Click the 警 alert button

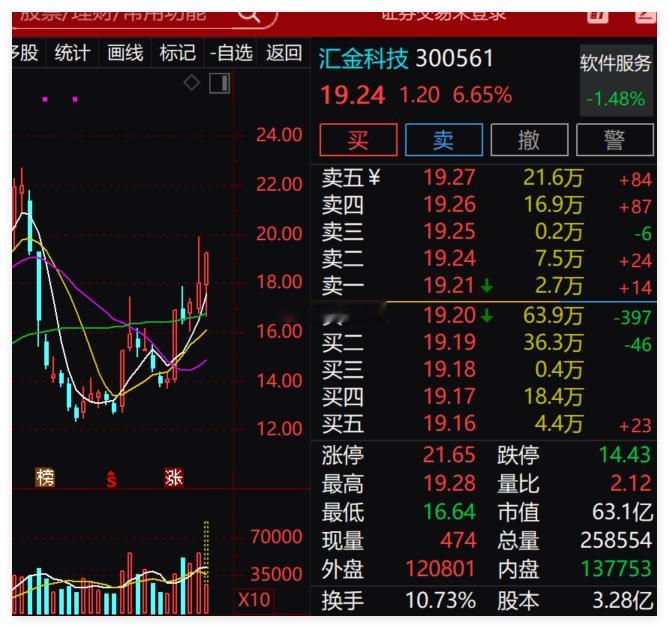[x=614, y=140]
